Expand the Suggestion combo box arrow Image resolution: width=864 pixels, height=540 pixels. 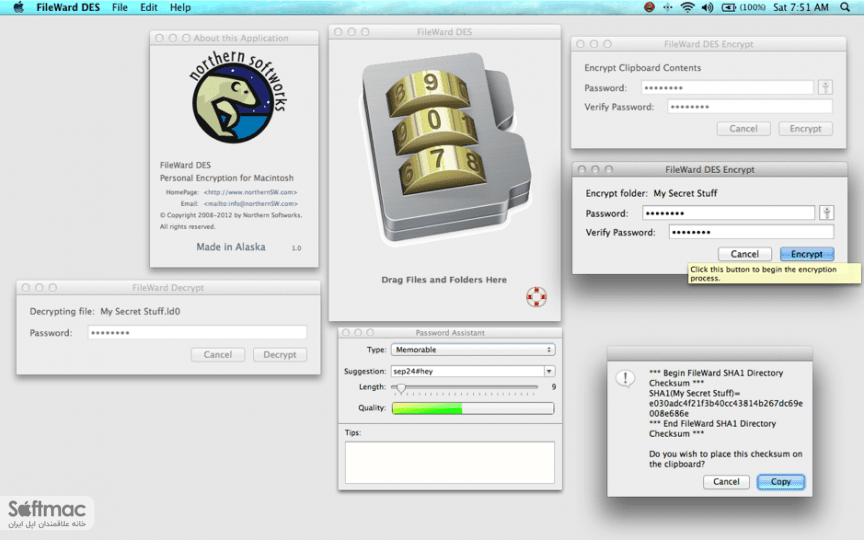coord(549,371)
